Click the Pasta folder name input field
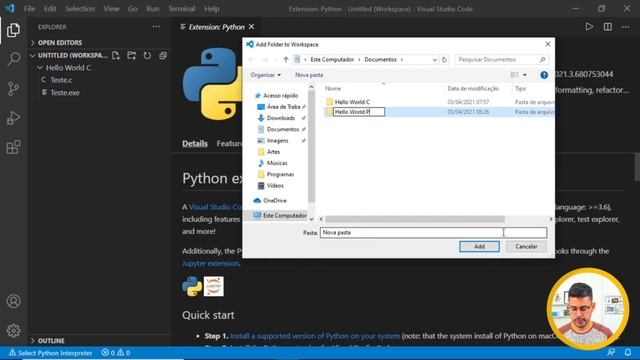Viewport: 640px width, 360px height. pos(433,233)
